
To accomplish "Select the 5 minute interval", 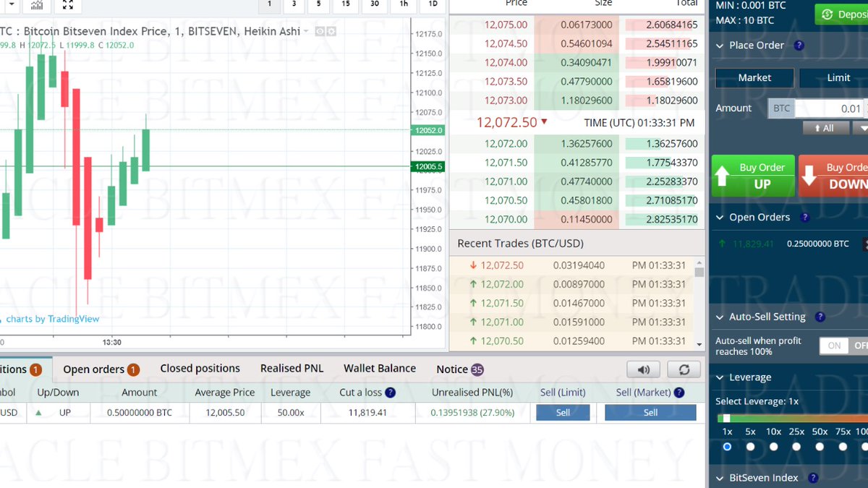I will pyautogui.click(x=318, y=4).
